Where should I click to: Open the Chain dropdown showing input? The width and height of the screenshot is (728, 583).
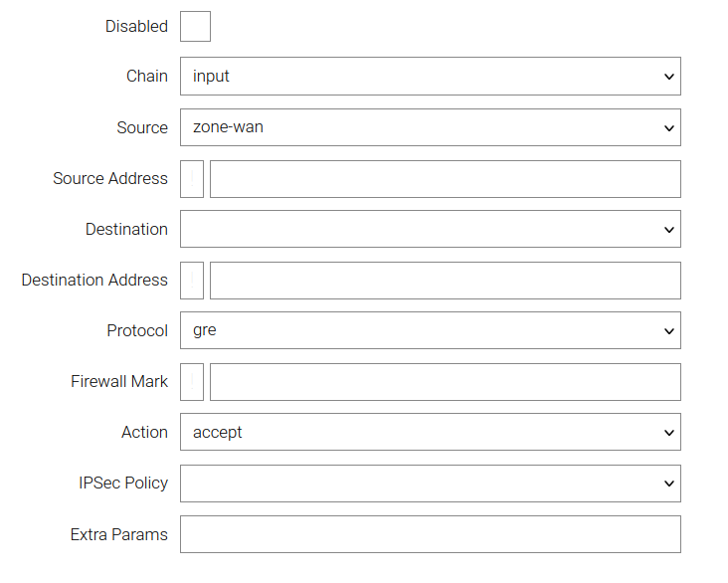pyautogui.click(x=430, y=77)
